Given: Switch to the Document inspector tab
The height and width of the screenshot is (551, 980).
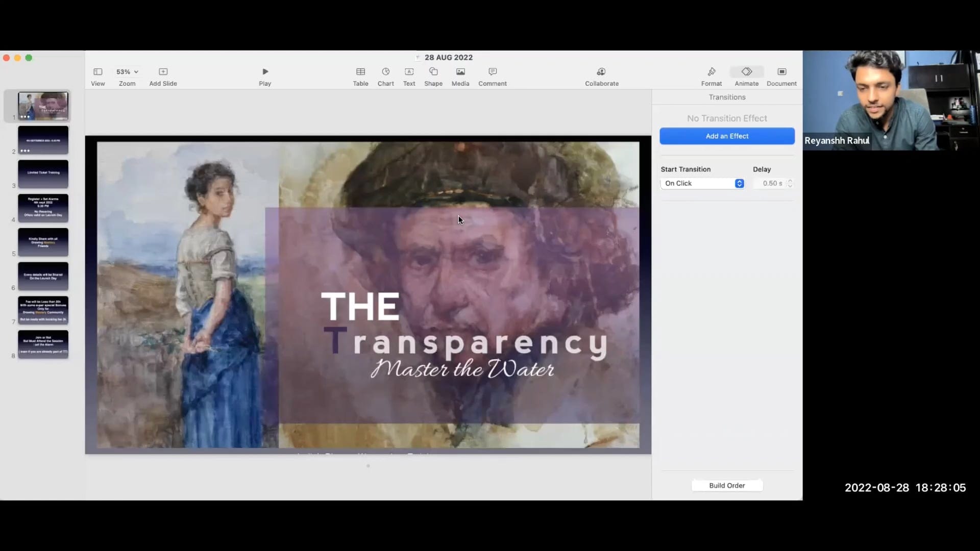Looking at the screenshot, I should (x=781, y=72).
